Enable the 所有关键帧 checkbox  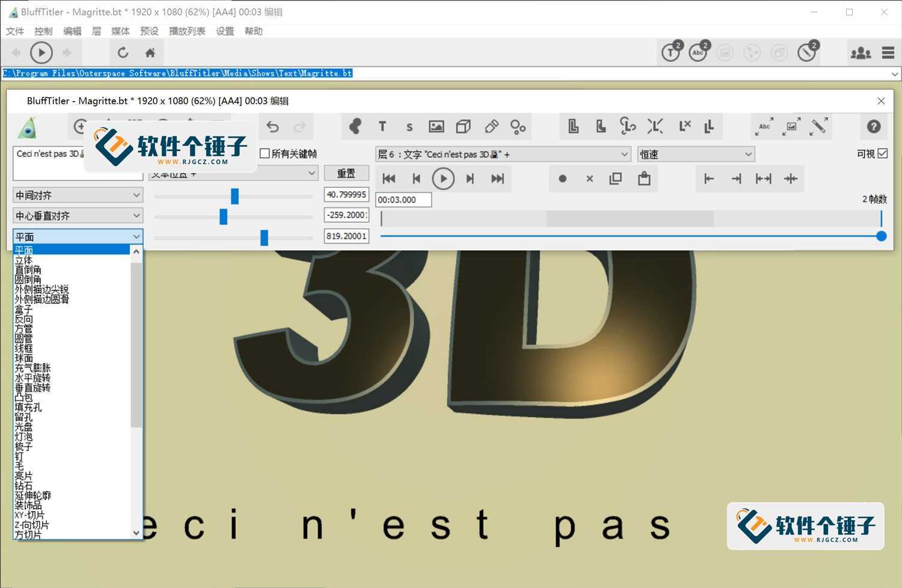click(265, 153)
